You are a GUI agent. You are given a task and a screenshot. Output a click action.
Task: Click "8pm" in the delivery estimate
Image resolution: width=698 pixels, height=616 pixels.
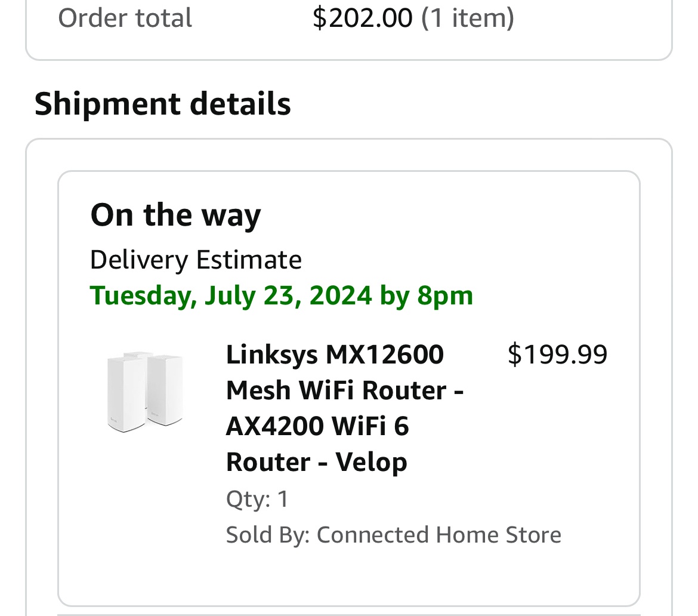pos(445,295)
